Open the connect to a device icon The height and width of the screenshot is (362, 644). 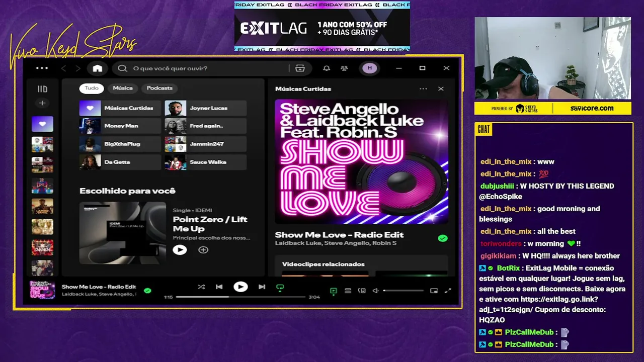pos(362,291)
